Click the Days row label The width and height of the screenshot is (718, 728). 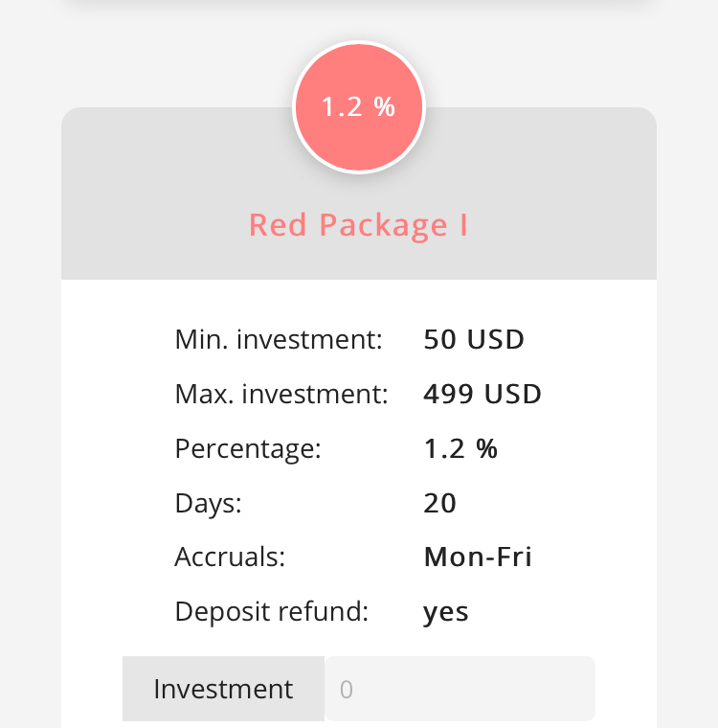[x=208, y=503]
